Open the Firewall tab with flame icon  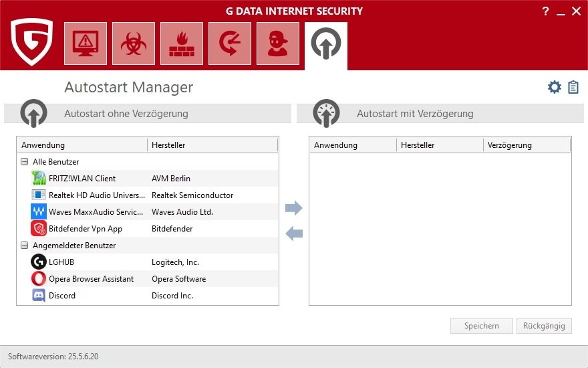pyautogui.click(x=182, y=43)
